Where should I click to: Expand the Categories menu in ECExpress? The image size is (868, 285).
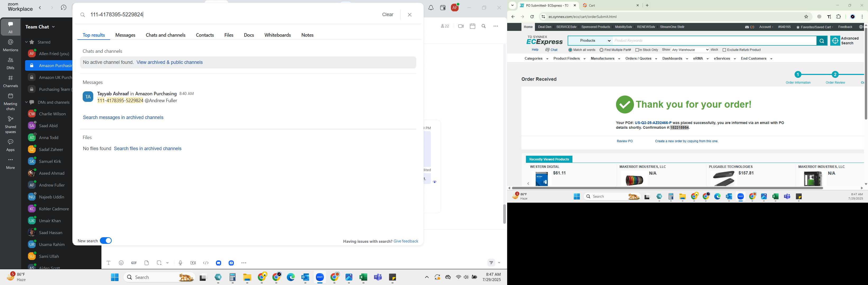(536, 59)
